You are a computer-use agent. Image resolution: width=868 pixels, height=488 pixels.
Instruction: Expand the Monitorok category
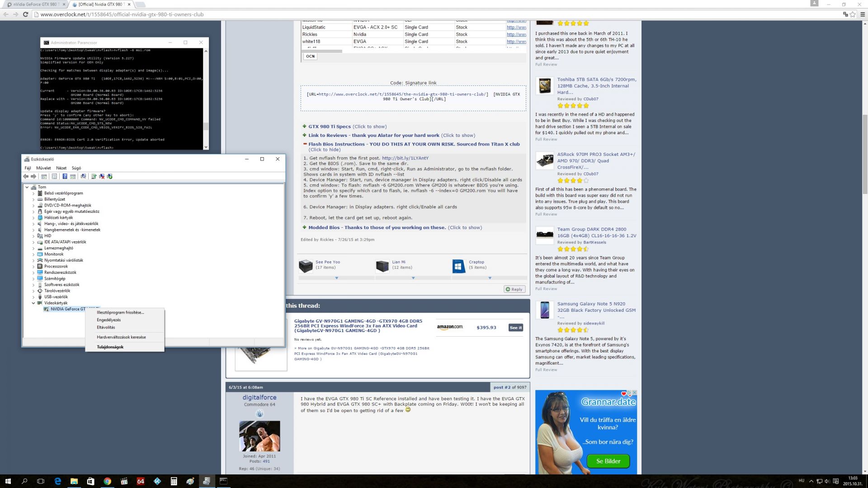click(33, 254)
